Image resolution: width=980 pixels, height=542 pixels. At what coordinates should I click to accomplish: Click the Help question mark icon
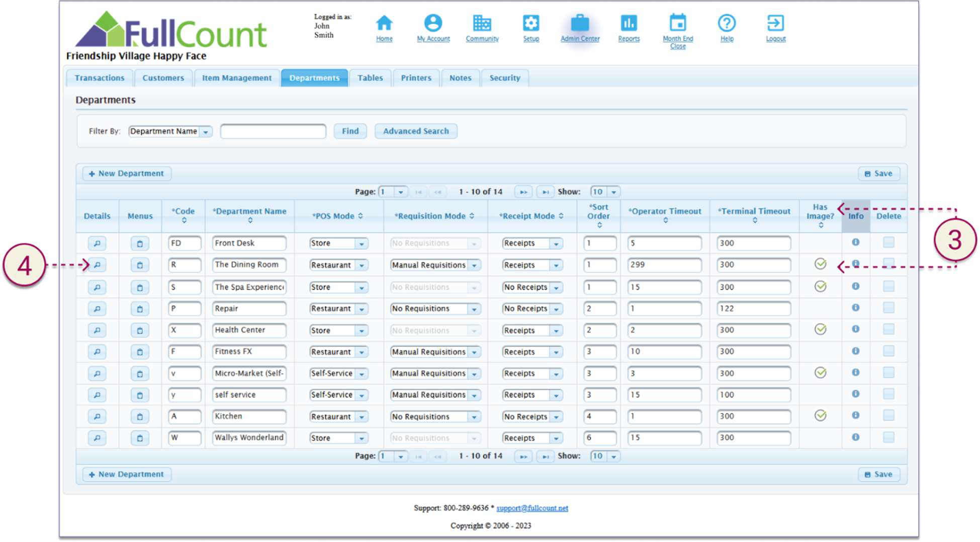pos(727,23)
